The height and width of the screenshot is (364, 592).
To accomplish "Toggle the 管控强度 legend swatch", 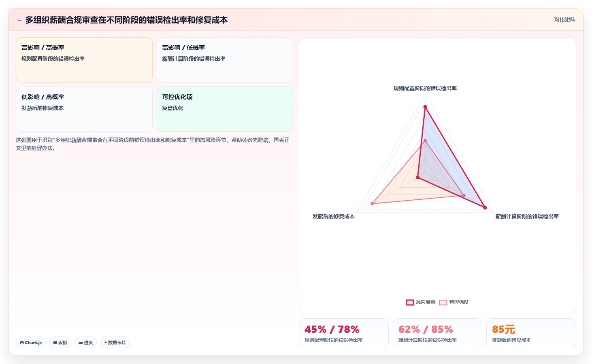I will (x=443, y=302).
